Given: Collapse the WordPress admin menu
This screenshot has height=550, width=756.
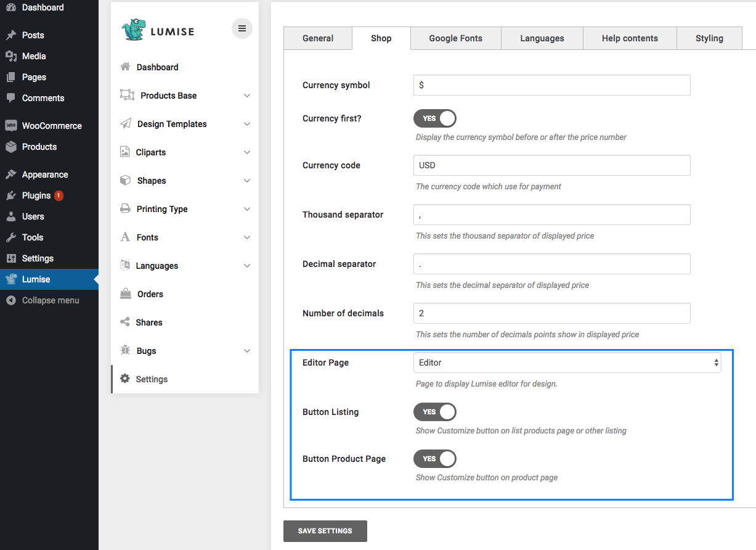Looking at the screenshot, I should click(50, 300).
